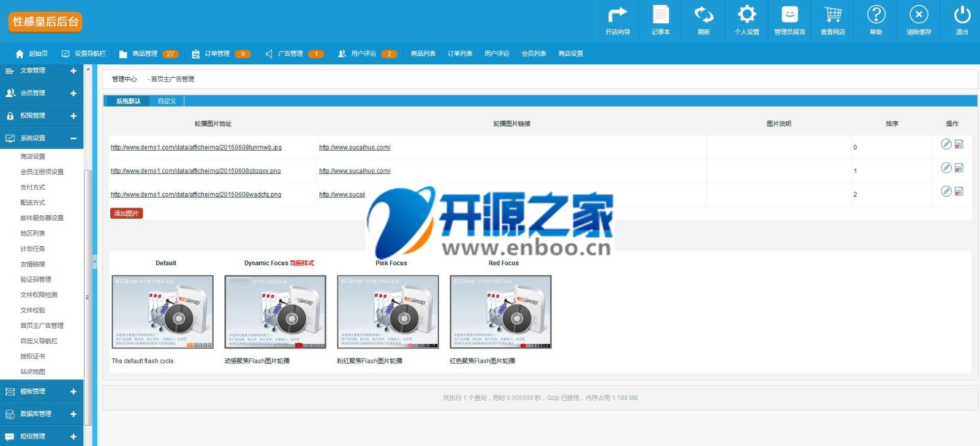
Task: Open the 开店向导 shop wizard icon
Action: coord(617,15)
